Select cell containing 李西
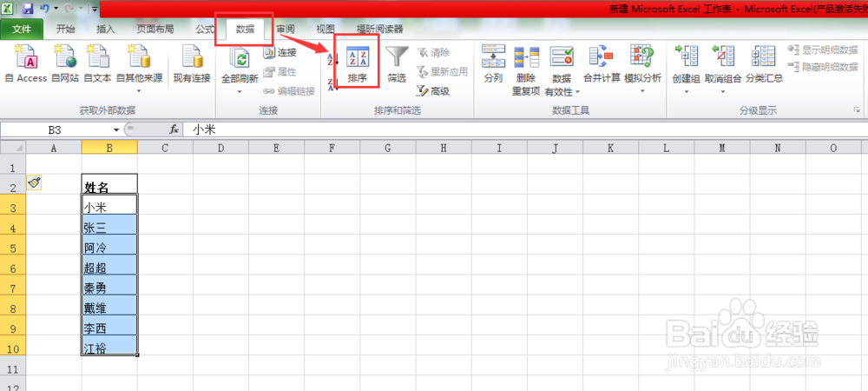868x391 pixels. [109, 325]
